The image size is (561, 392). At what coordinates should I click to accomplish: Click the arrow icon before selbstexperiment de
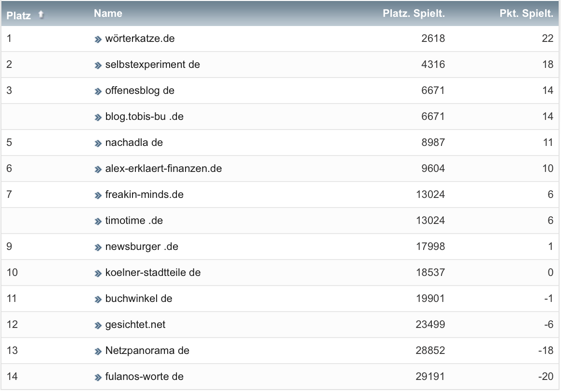(98, 65)
